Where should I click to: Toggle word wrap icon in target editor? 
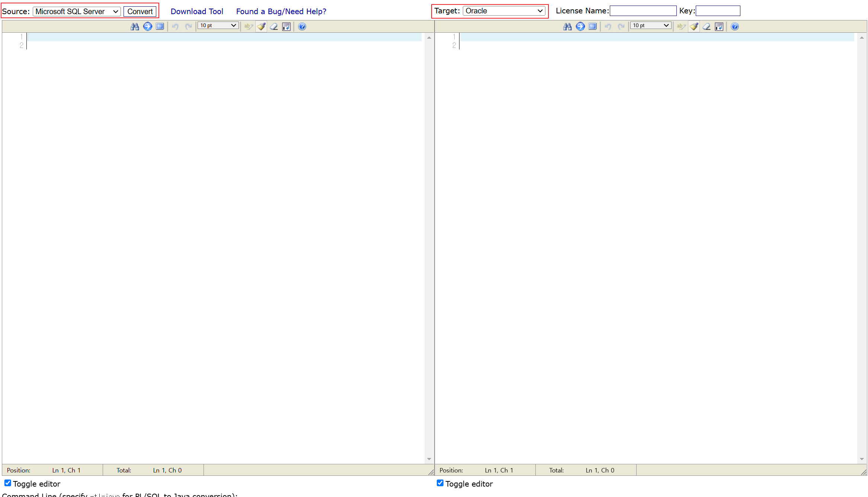pos(719,26)
